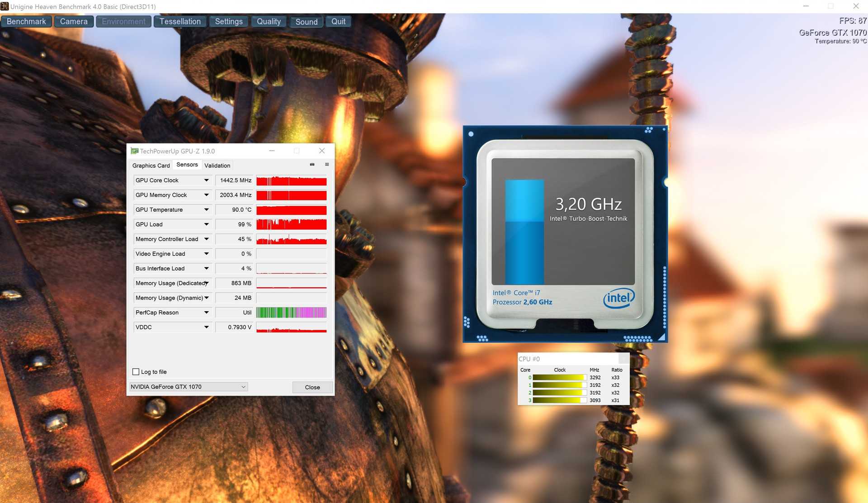Click the Unigine Heaven app icon in title bar
The height and width of the screenshot is (503, 868).
click(5, 6)
